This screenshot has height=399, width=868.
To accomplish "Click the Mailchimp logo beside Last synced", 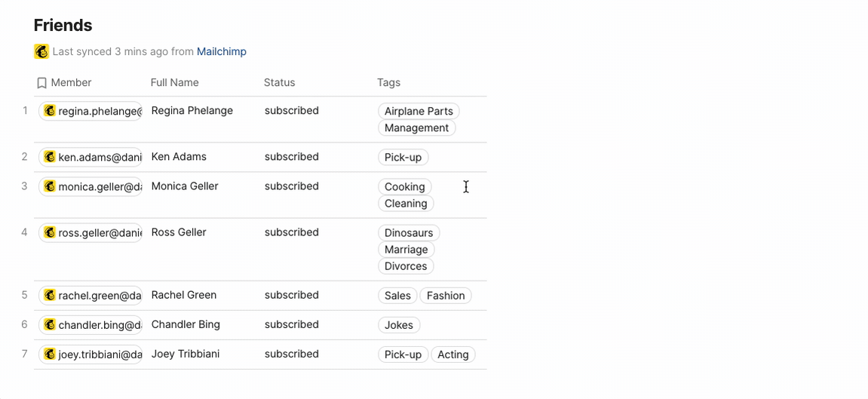I will pyautogui.click(x=41, y=51).
